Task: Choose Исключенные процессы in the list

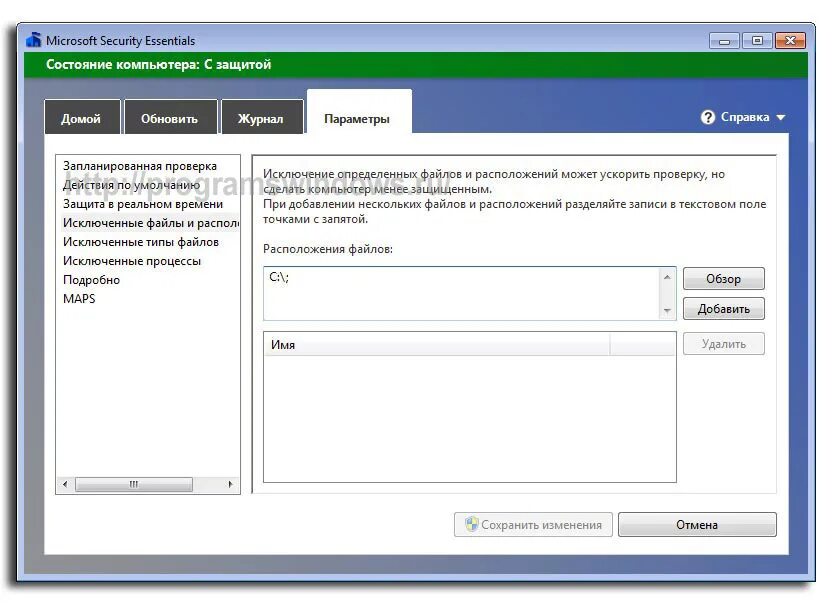Action: click(x=132, y=261)
